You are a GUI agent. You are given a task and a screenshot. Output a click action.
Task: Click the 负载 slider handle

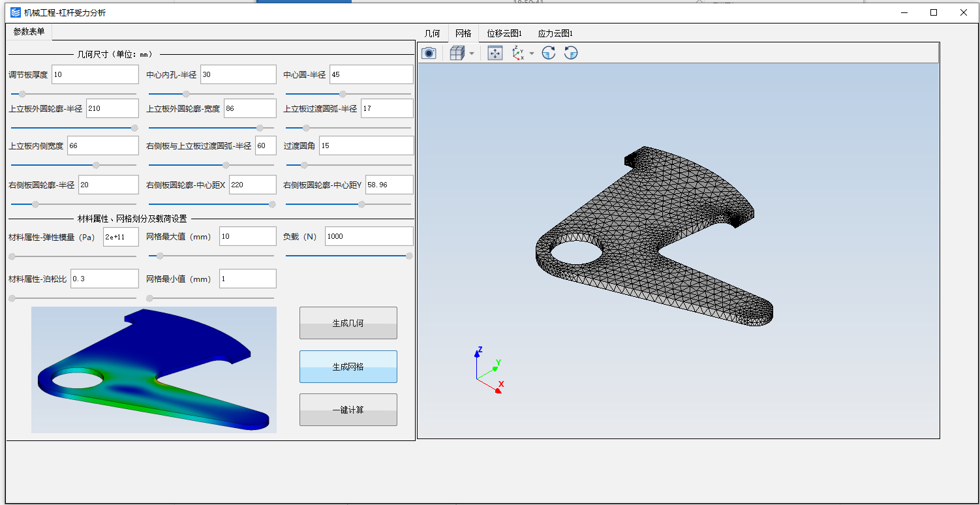tap(409, 256)
